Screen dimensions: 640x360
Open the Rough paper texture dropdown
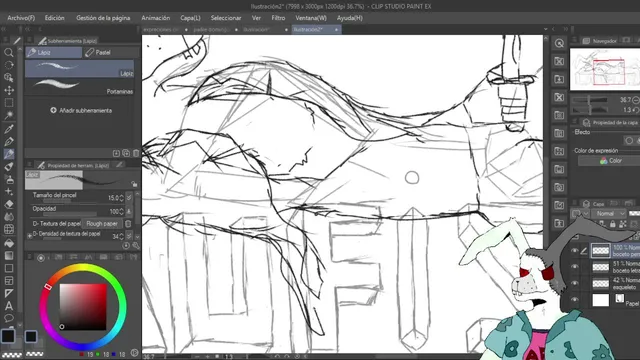coord(102,224)
